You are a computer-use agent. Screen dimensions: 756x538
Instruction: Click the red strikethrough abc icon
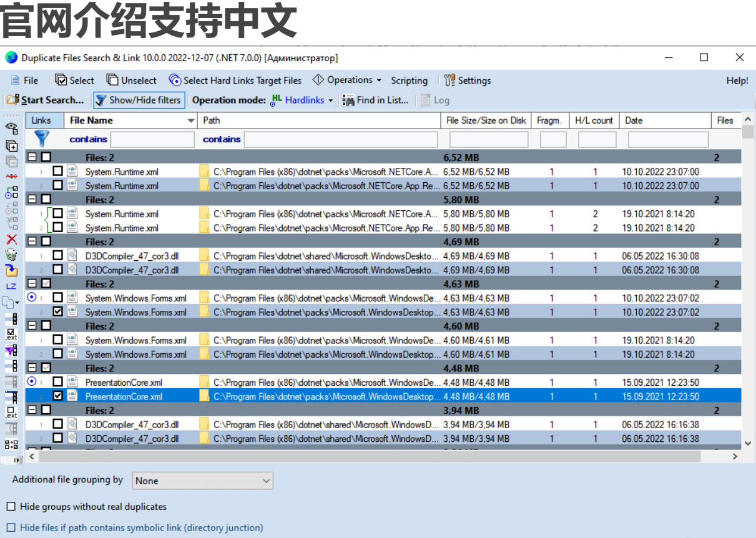point(11,176)
